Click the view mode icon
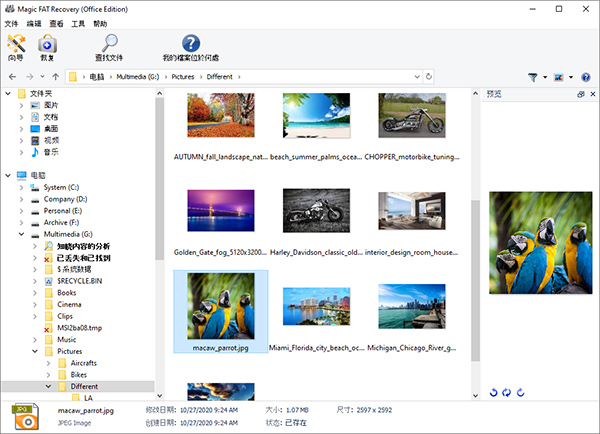 559,77
